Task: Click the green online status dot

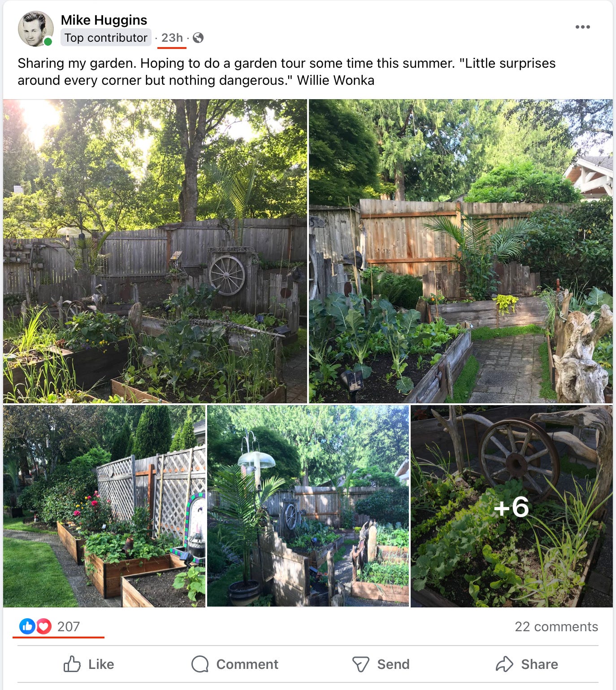Action: pos(48,42)
